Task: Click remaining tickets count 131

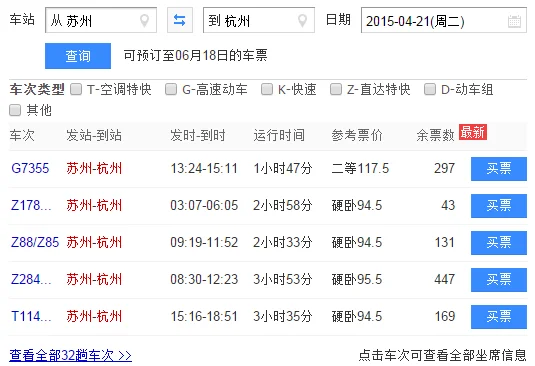Action: pyautogui.click(x=445, y=243)
